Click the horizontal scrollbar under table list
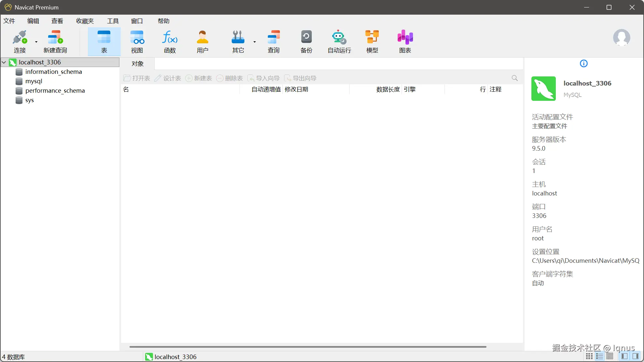Viewport: 644px width, 362px height. pos(308,347)
